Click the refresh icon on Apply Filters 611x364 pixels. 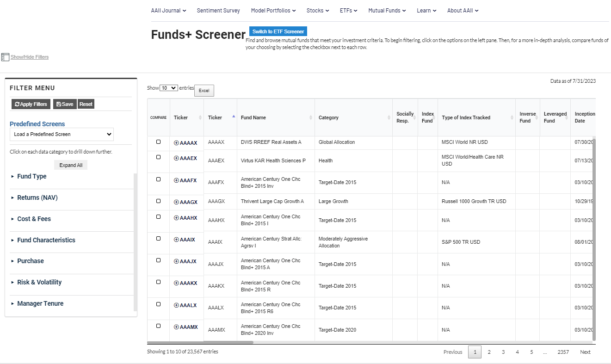[x=17, y=104]
